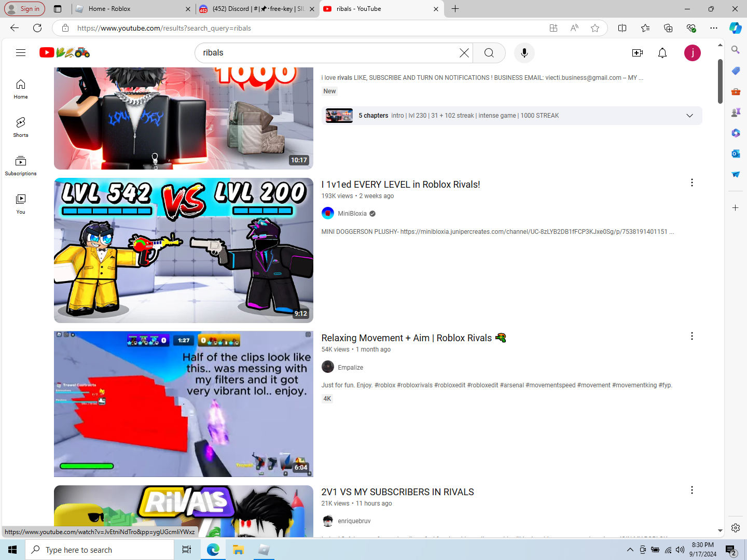Select the "ribals - YouTube" tab

(381, 9)
